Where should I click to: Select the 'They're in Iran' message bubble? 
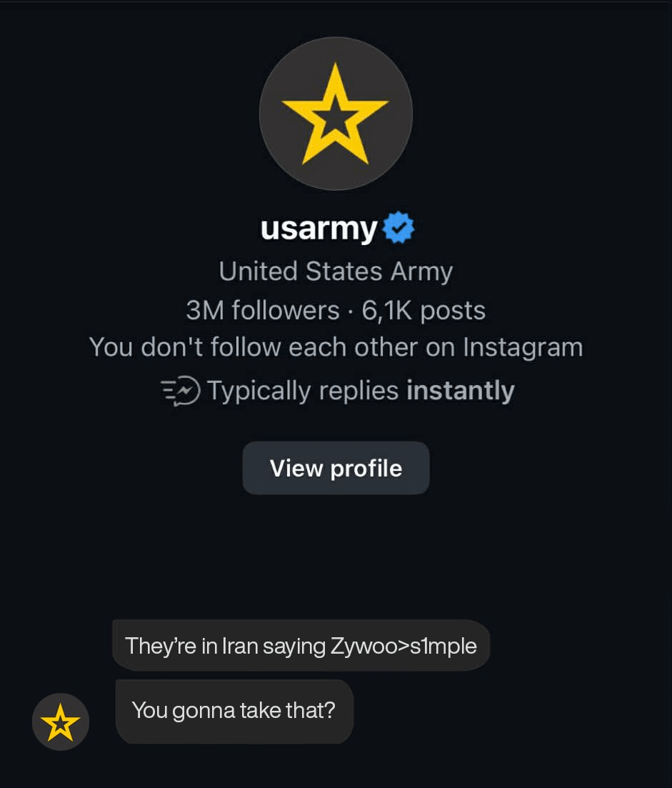(301, 645)
